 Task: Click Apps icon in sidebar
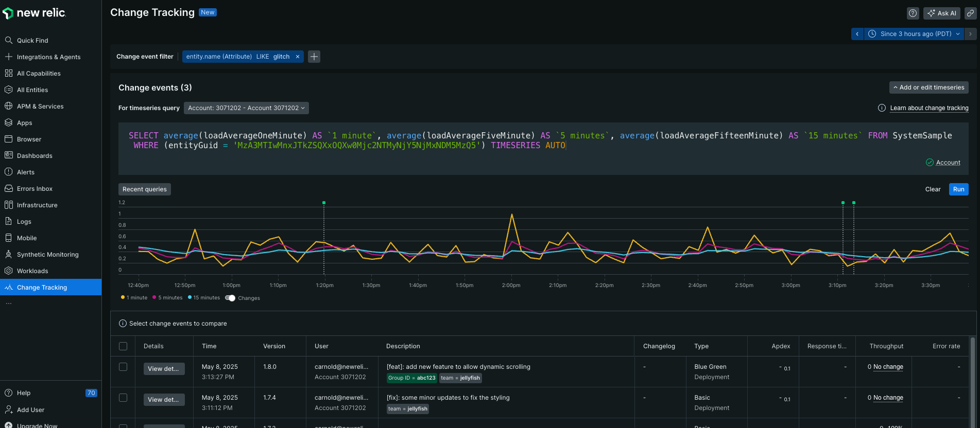[9, 122]
